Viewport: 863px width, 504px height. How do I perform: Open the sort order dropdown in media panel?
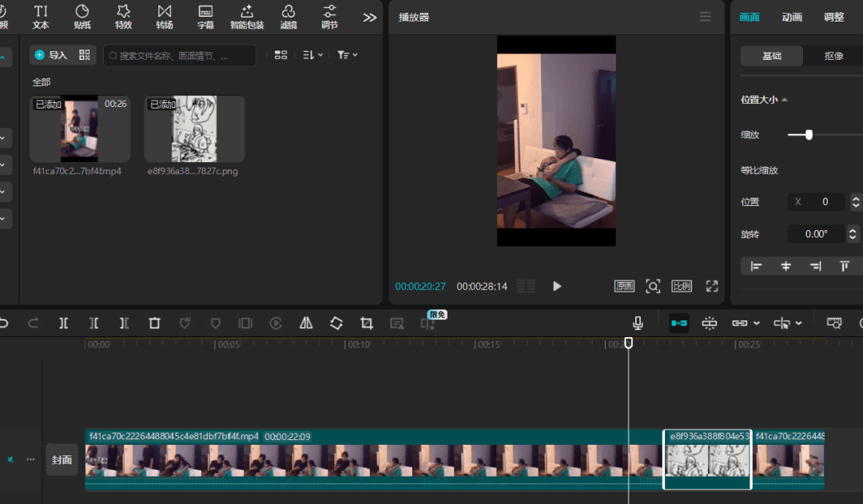(312, 55)
